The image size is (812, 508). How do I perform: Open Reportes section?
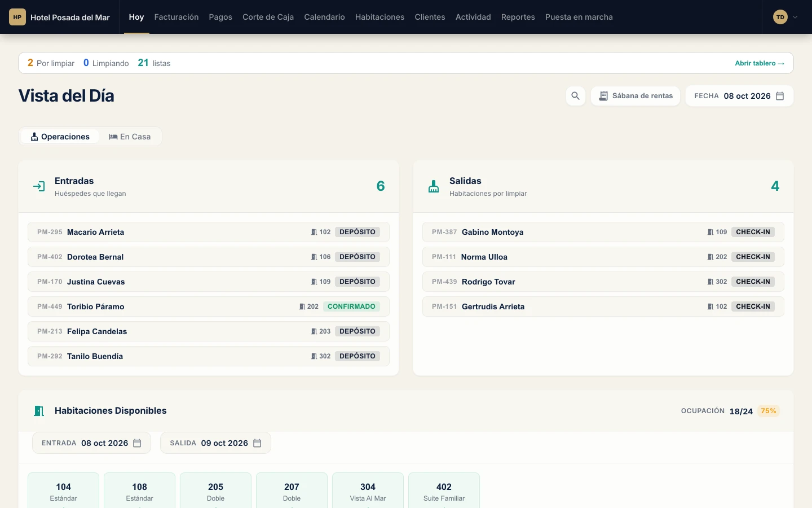pos(518,17)
